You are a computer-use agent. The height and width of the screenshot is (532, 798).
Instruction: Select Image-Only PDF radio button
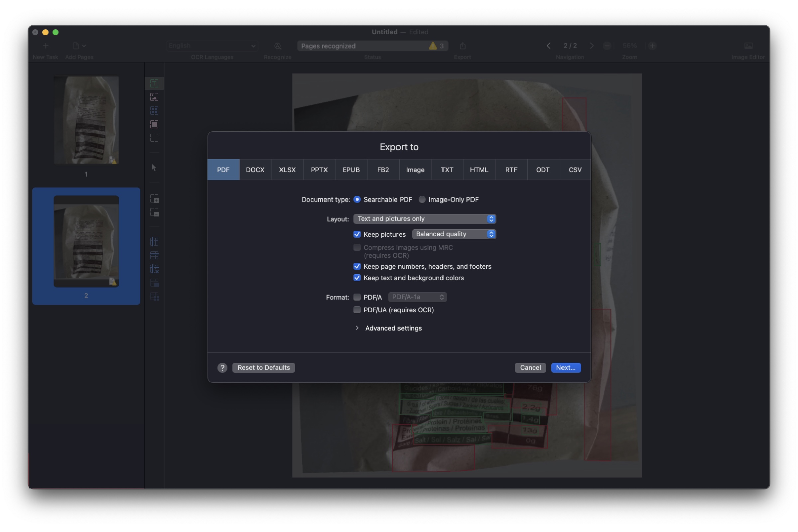pos(422,199)
